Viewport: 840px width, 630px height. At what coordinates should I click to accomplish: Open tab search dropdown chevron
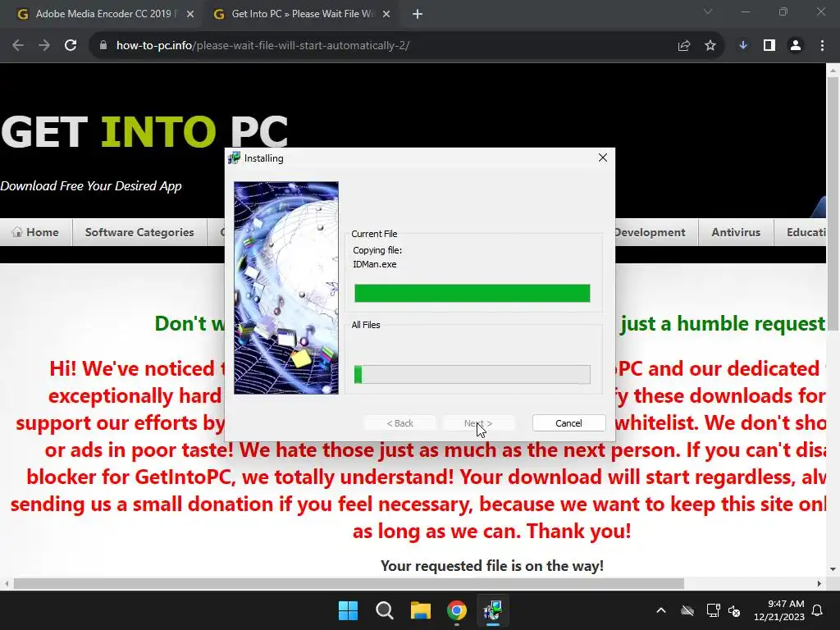pos(708,11)
